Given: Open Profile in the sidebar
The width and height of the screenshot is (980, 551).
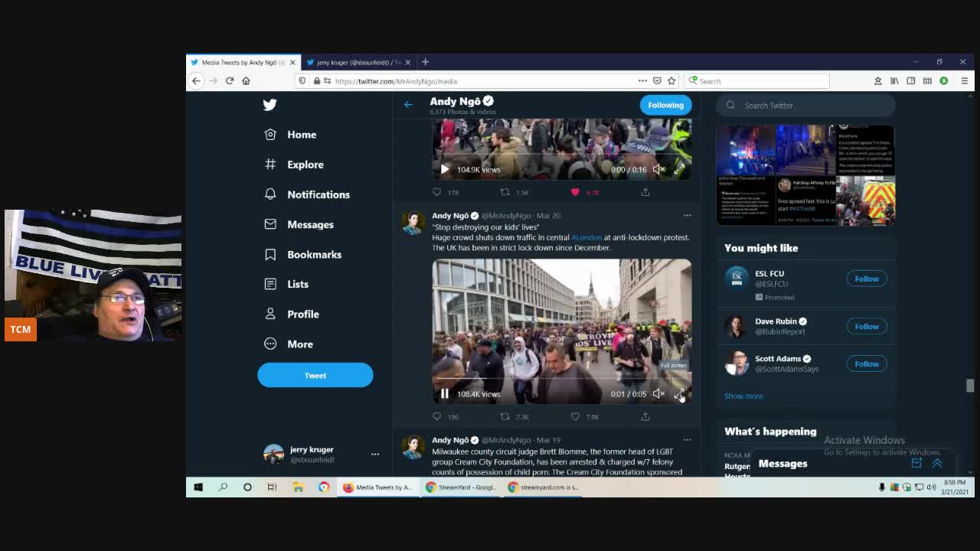Looking at the screenshot, I should pyautogui.click(x=292, y=314).
